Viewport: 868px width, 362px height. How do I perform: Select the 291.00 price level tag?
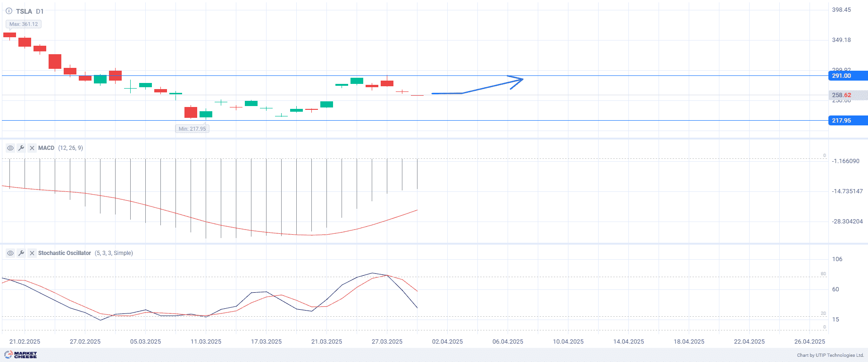click(x=848, y=75)
